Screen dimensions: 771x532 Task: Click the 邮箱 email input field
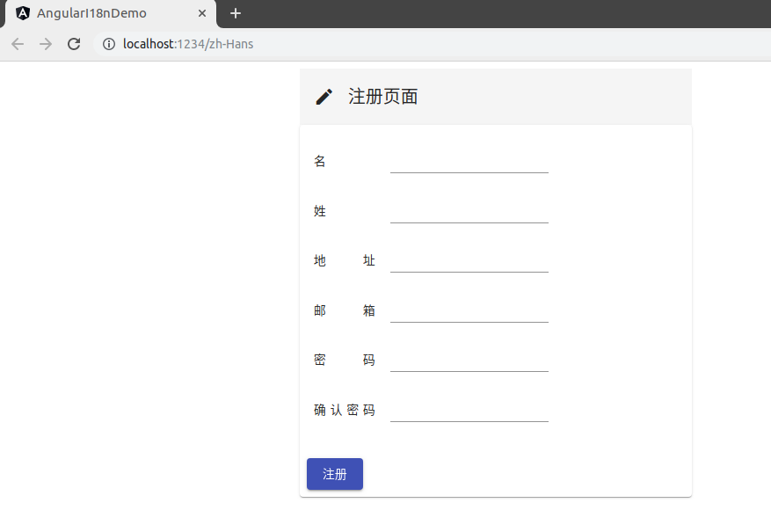tap(469, 317)
